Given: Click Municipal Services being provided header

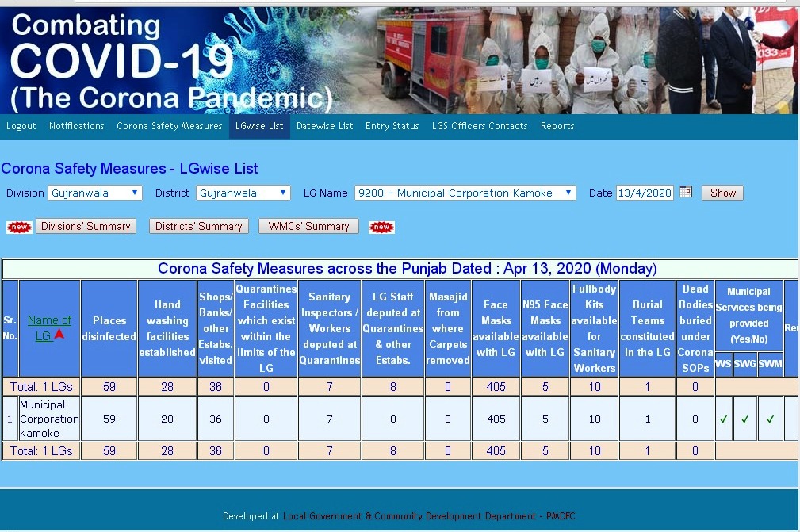Looking at the screenshot, I should click(x=749, y=316).
